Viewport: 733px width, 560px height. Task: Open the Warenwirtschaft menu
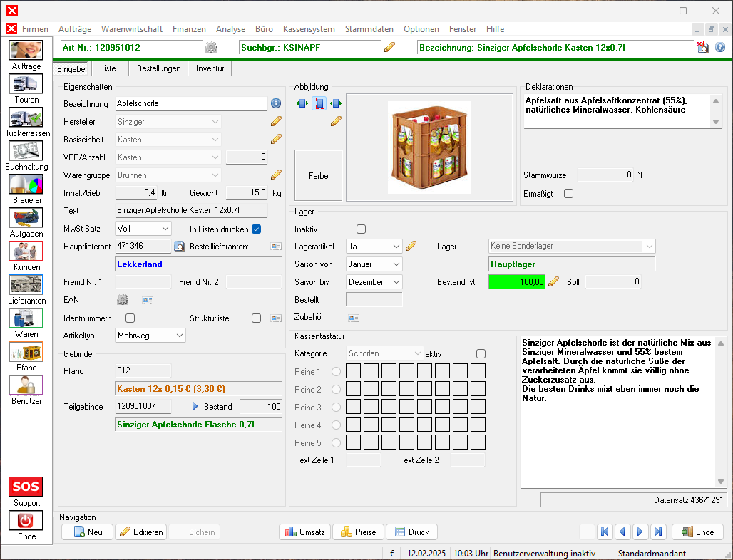click(x=132, y=29)
